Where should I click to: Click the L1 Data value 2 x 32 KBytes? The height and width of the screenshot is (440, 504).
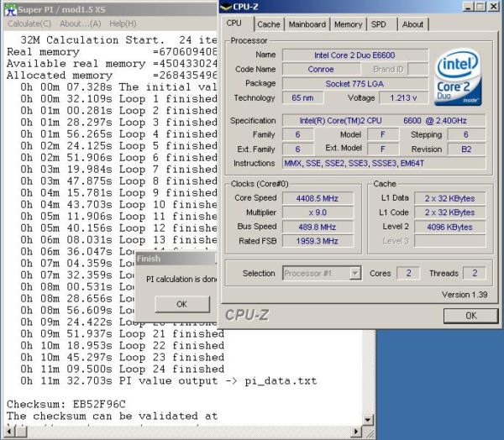[449, 198]
